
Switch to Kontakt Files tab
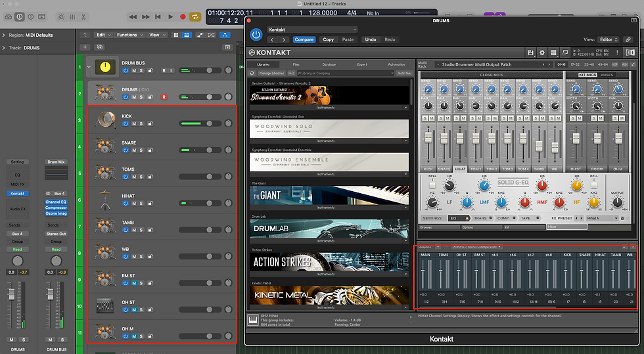296,64
